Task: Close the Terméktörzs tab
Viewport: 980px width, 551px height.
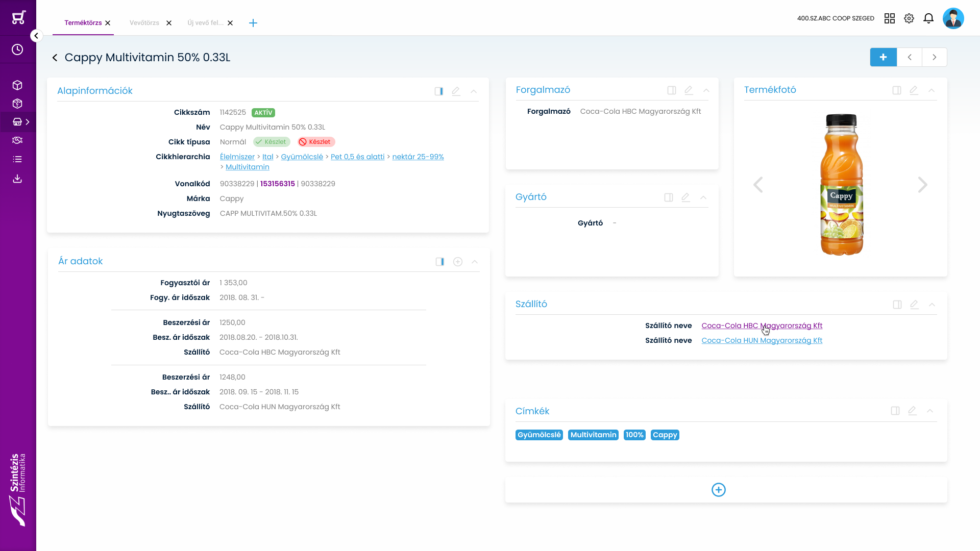Action: coord(108,23)
